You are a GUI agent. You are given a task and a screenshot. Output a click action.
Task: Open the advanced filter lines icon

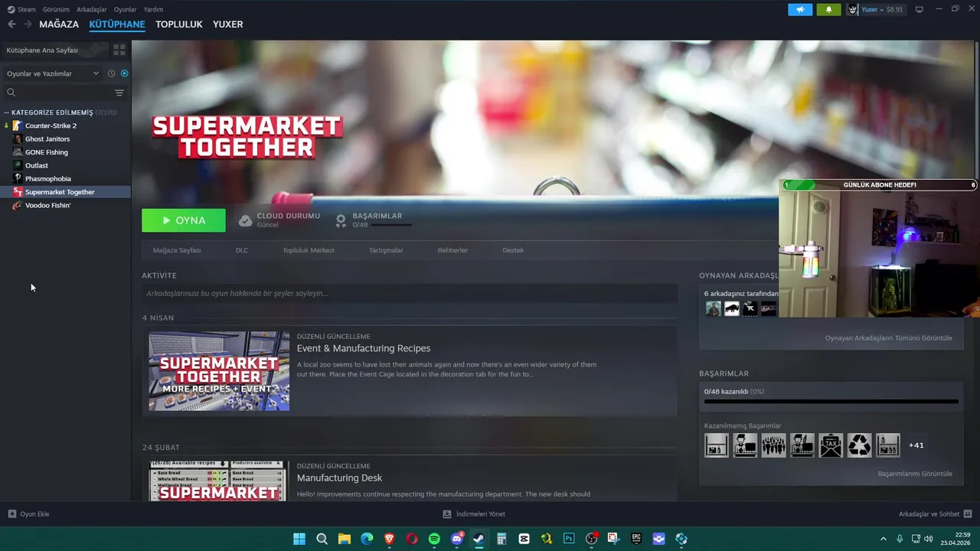click(119, 93)
